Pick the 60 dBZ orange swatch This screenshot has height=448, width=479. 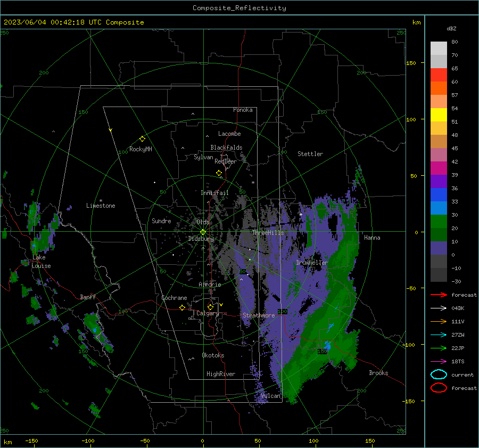[439, 88]
